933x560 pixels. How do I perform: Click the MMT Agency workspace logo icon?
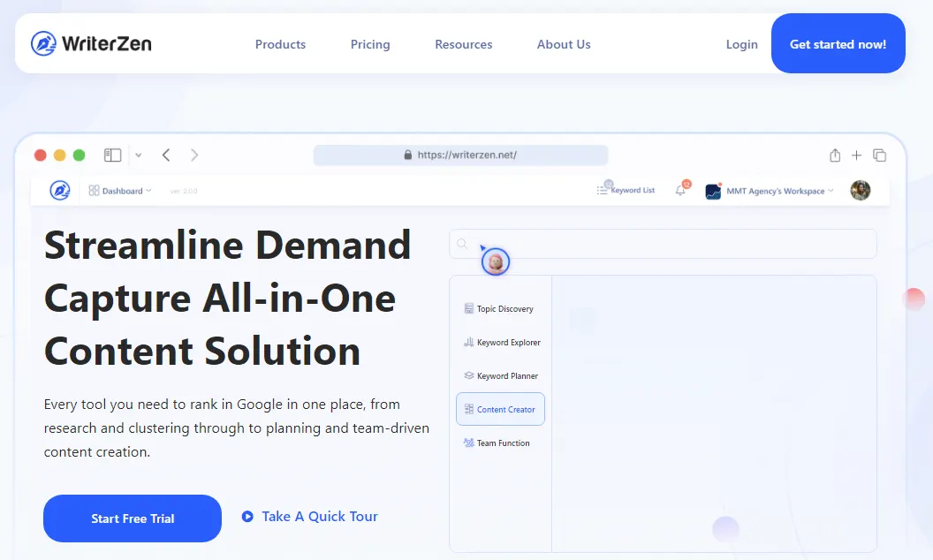[x=713, y=192]
